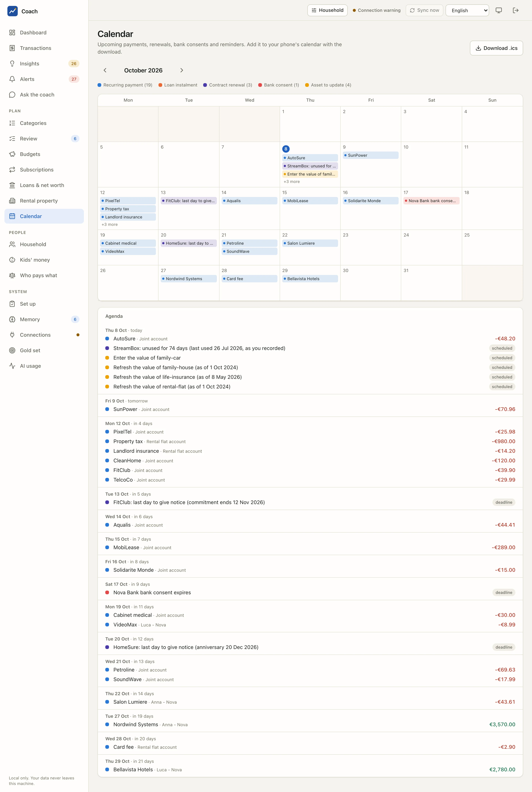
Task: Click the Connections plug icon
Action: pos(12,335)
